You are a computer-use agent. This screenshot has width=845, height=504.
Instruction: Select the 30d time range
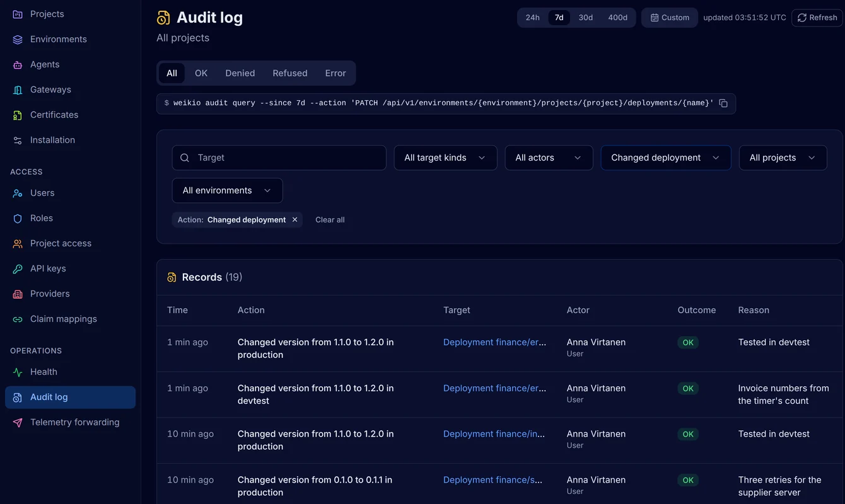coord(586,18)
